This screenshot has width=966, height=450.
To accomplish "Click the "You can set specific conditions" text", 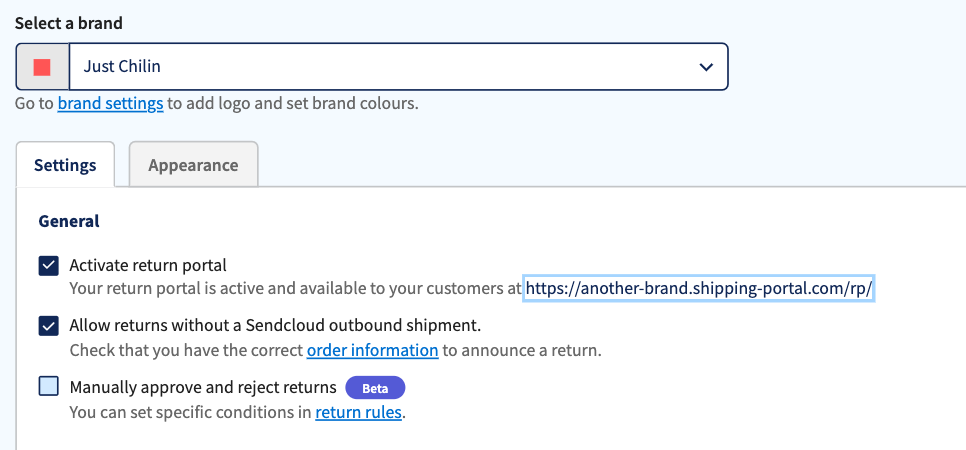I will tap(190, 411).
